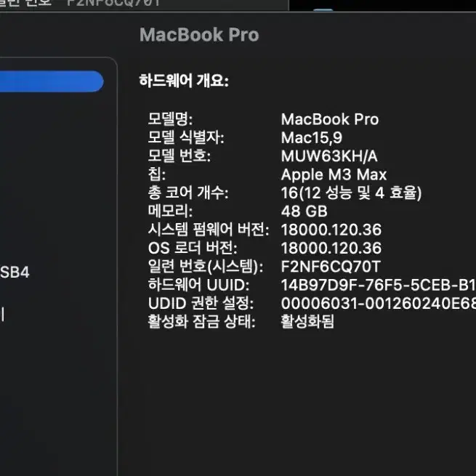Select the 16(12 성능 및 4 효율) value
Viewport: 476px width, 476px height.
point(352,193)
